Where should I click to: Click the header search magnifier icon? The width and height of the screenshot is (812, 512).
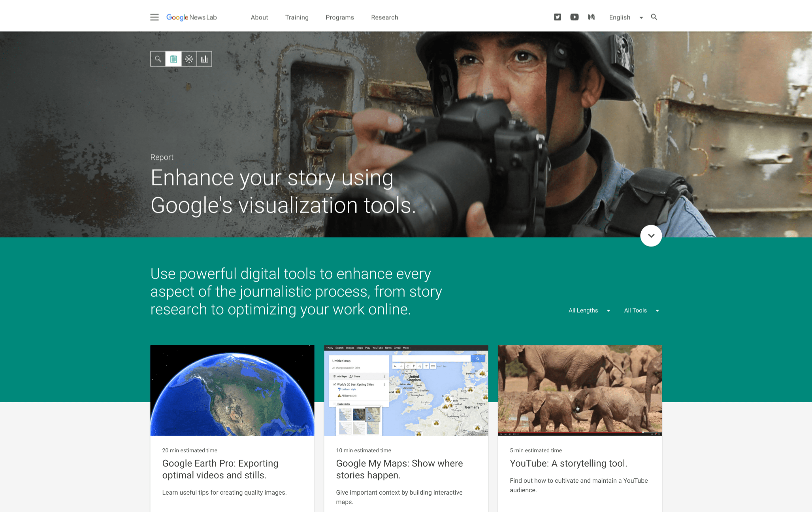[654, 17]
